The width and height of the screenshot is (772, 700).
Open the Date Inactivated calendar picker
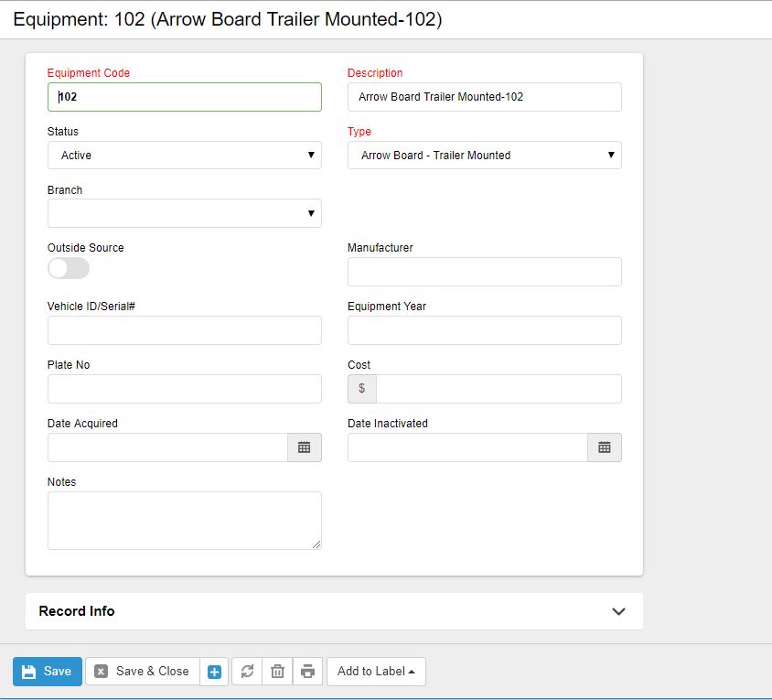click(604, 447)
